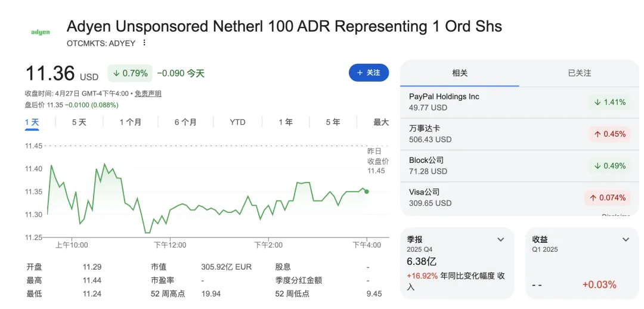Click the 昨日收盘价 11.45 label

pyautogui.click(x=378, y=160)
